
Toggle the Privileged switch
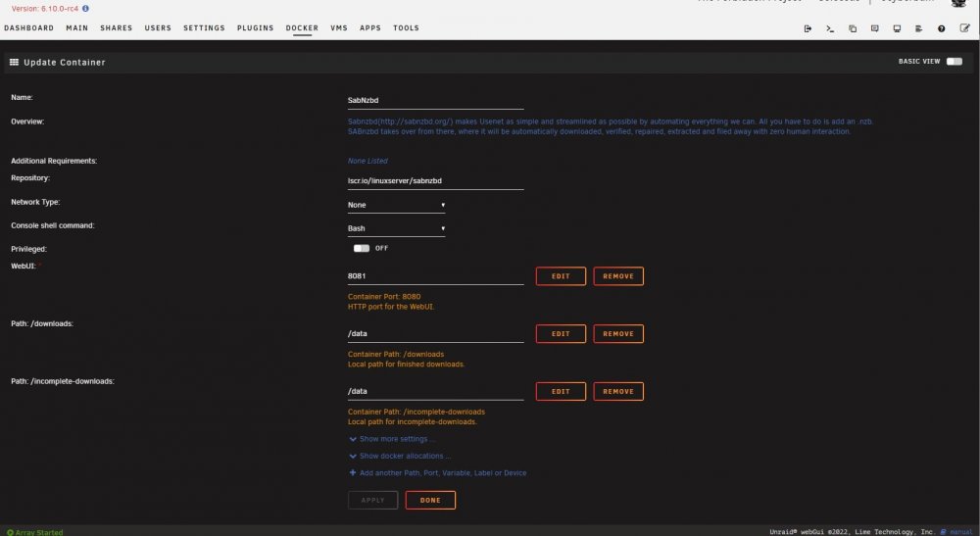(x=362, y=248)
